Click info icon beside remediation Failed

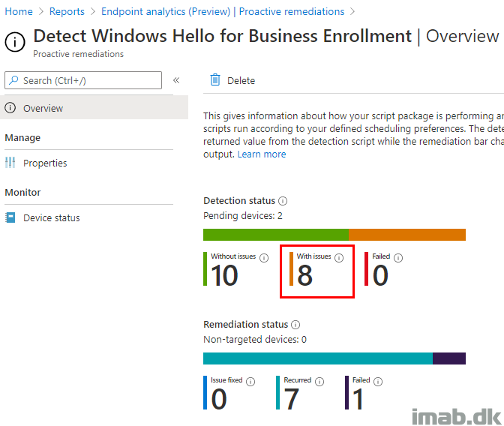[378, 382]
